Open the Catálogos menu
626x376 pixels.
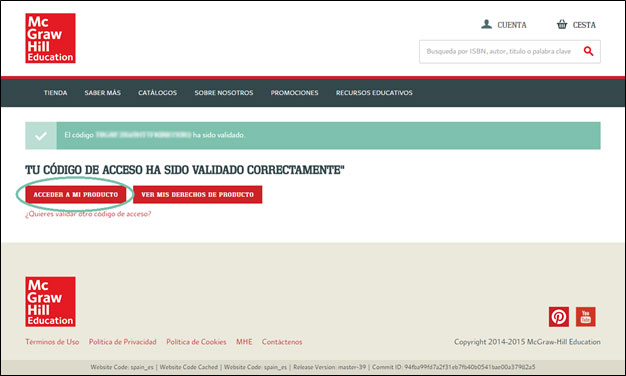[x=157, y=93]
